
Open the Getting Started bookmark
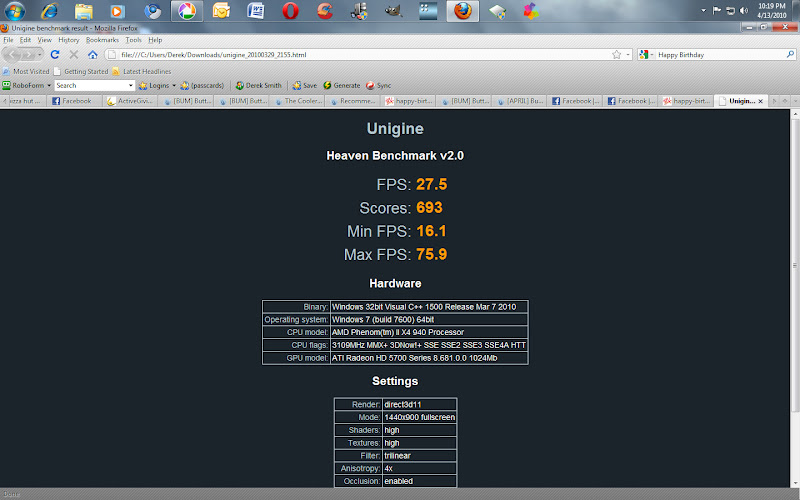[x=81, y=71]
